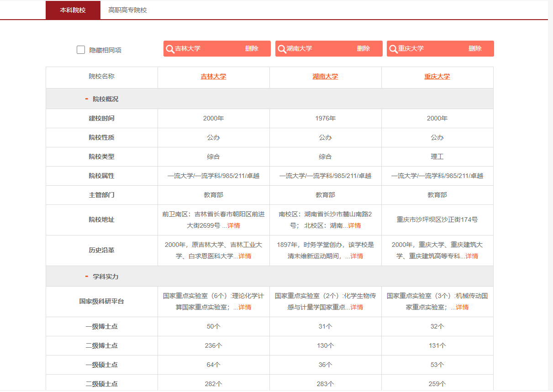
Task: Open 吉林大学 link in table header
Action: coord(213,76)
